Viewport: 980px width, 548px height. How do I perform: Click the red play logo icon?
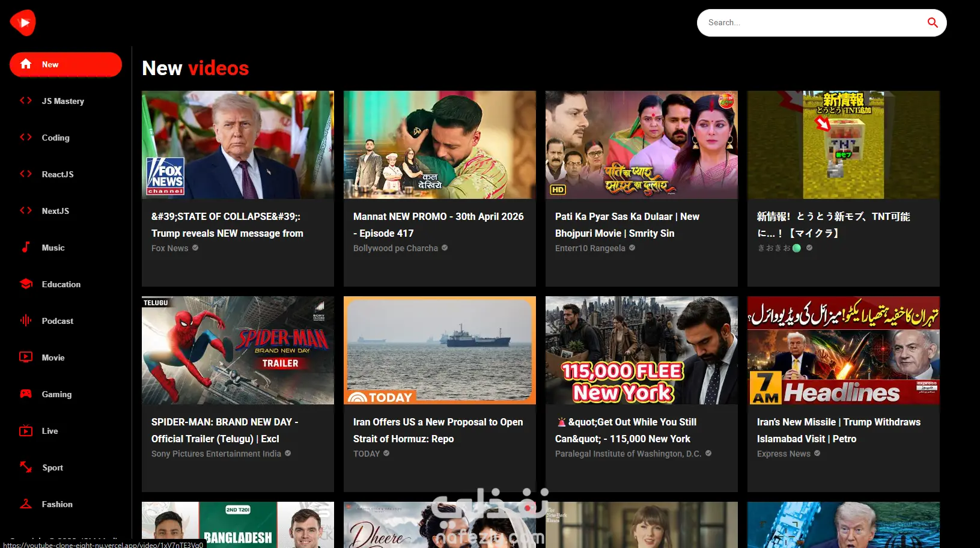(23, 23)
